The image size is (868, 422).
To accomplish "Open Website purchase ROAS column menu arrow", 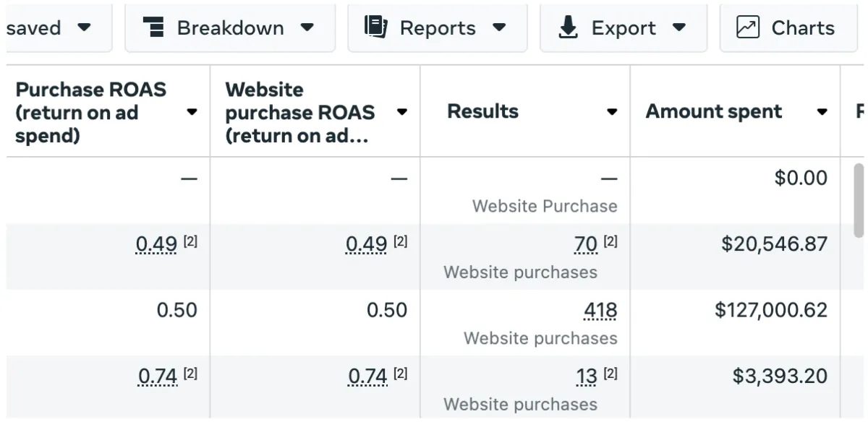I will (402, 112).
